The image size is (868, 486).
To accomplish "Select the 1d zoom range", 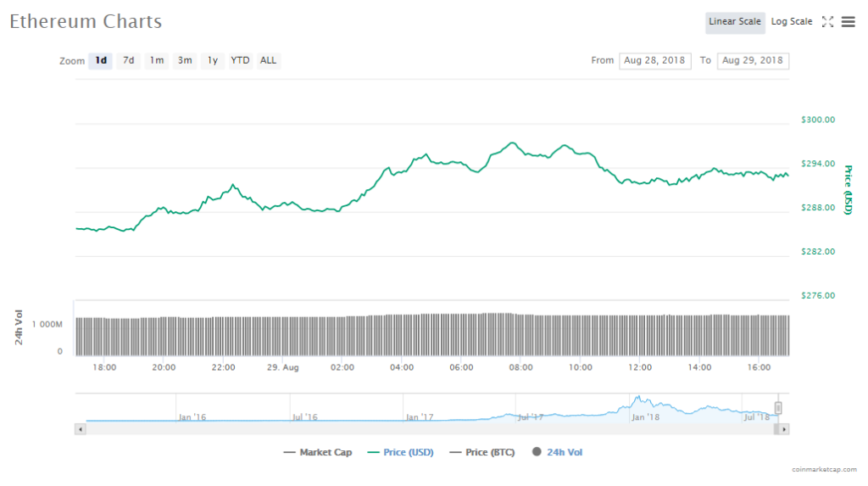I will (x=101, y=61).
